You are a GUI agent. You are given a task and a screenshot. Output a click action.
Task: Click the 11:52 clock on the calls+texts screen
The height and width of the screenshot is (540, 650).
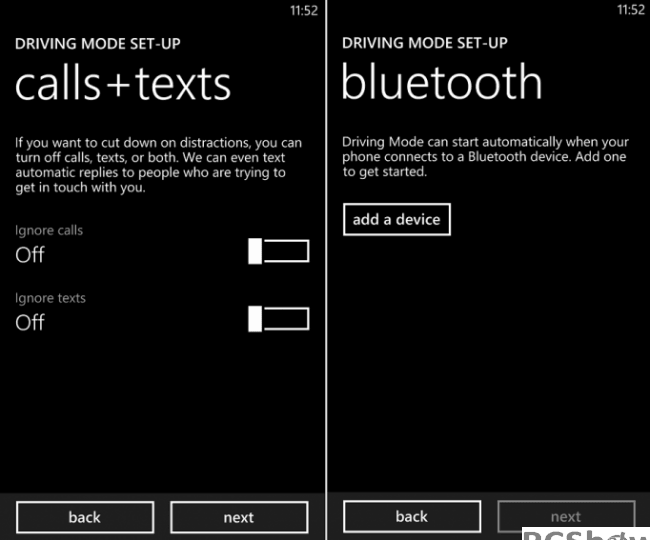click(304, 10)
